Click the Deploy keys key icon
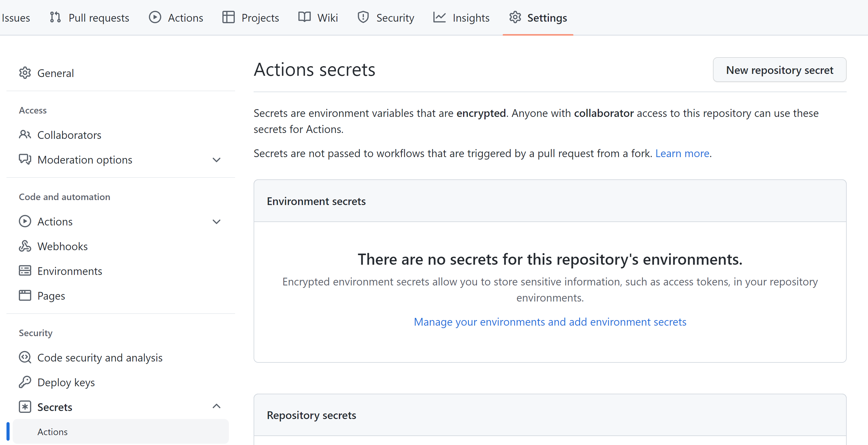The image size is (868, 445). coord(25,382)
